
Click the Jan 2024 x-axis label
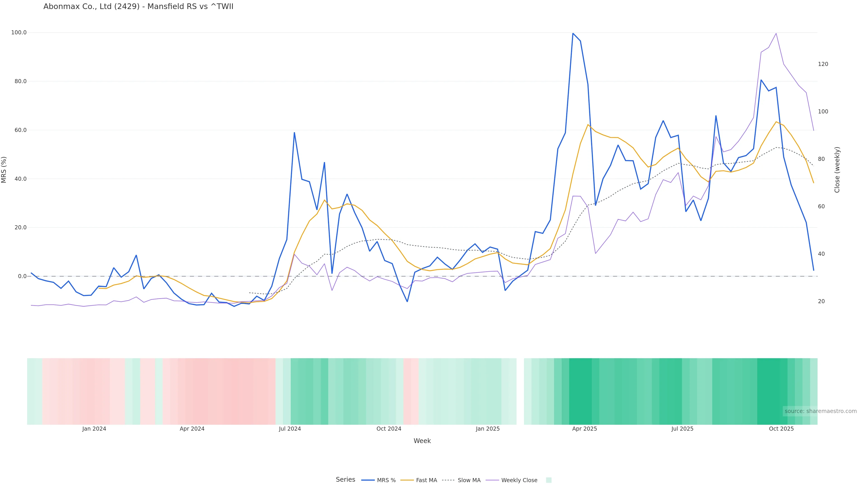point(94,429)
